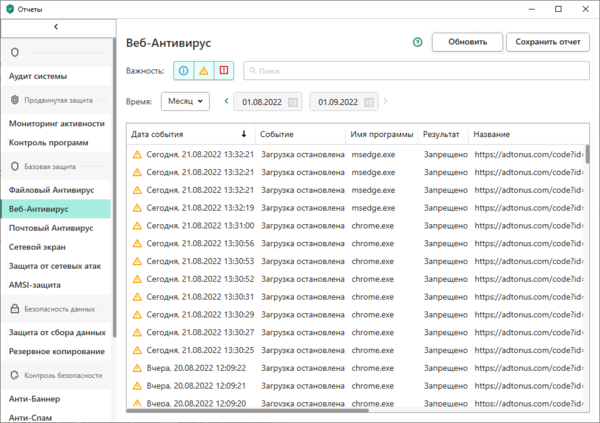Screen dimensions: 600x423
Task: Click warning icon on first msedge.exe row
Action: tap(137, 155)
